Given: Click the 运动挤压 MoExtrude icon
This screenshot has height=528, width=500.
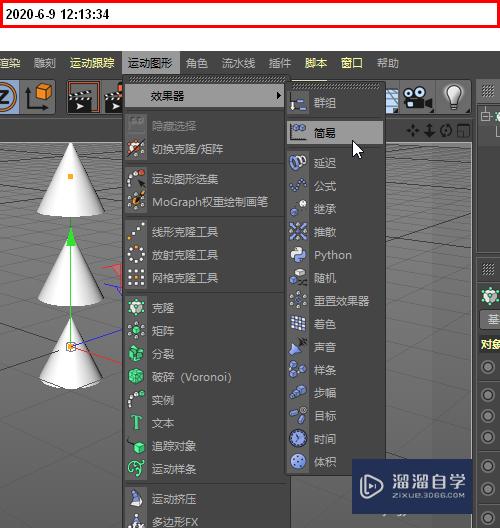Looking at the screenshot, I should 136,499.
